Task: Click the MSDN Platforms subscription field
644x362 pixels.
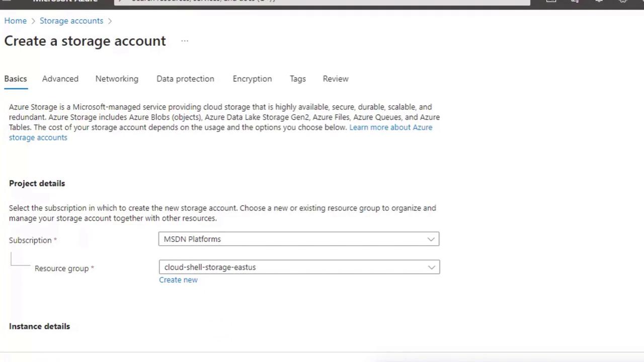Action: coord(292,239)
